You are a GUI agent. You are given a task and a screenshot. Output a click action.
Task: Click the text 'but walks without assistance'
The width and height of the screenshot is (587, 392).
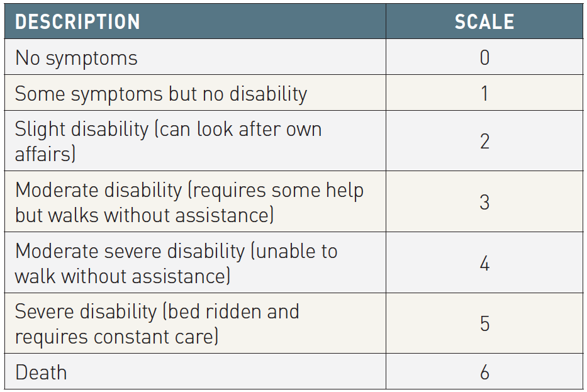pyautogui.click(x=142, y=216)
